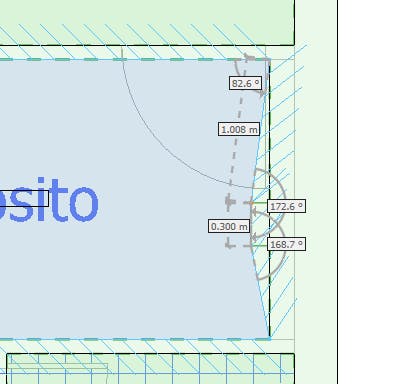The height and width of the screenshot is (384, 393).
Task: Select the top-right corner of the room
Action: [269, 60]
